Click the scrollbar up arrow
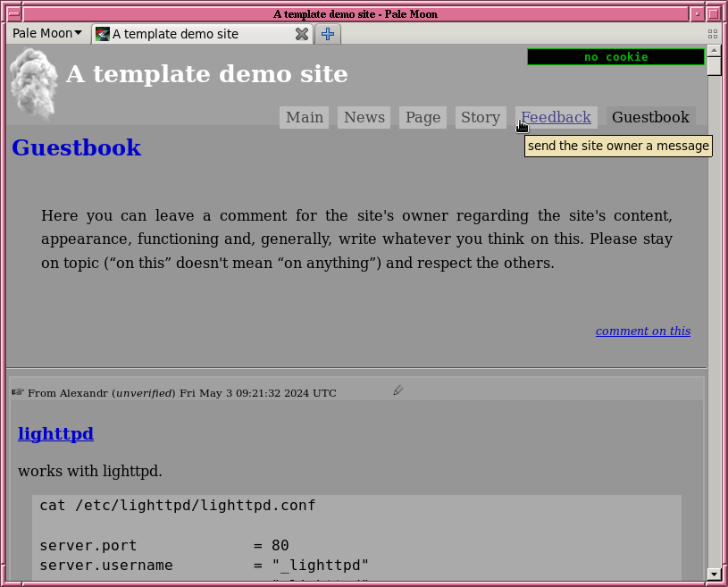 coord(714,51)
